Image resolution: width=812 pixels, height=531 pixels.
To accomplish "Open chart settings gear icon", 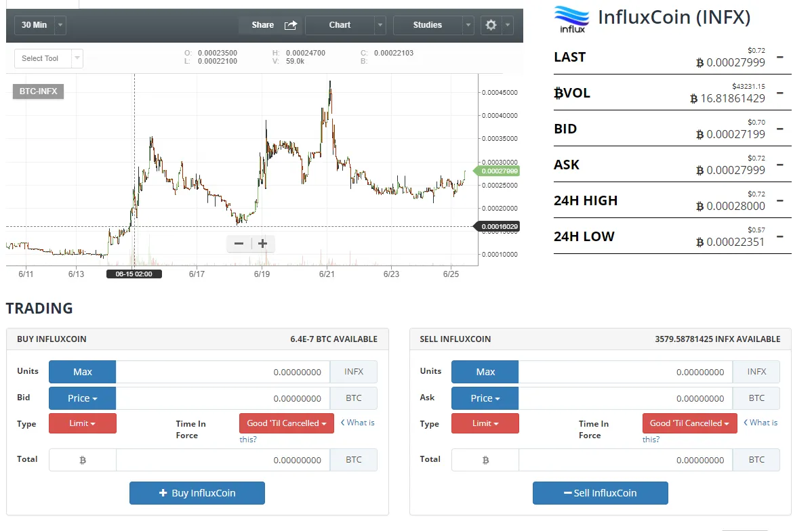I will tap(491, 25).
